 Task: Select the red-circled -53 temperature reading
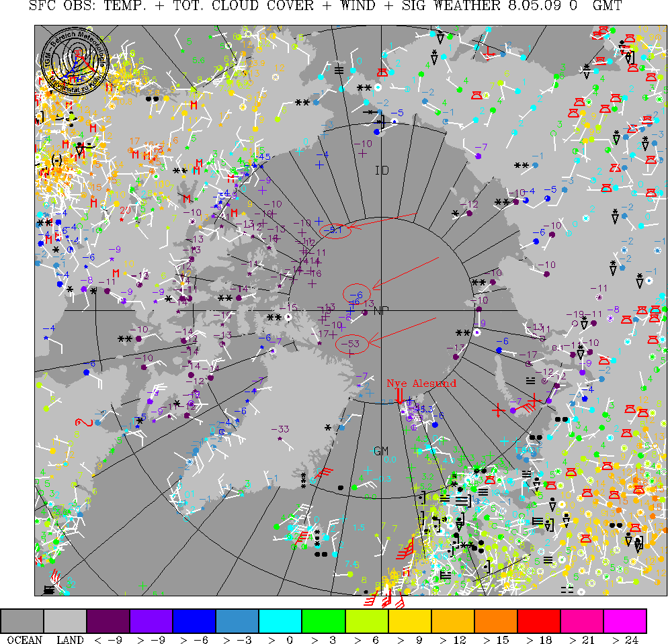pyautogui.click(x=350, y=344)
